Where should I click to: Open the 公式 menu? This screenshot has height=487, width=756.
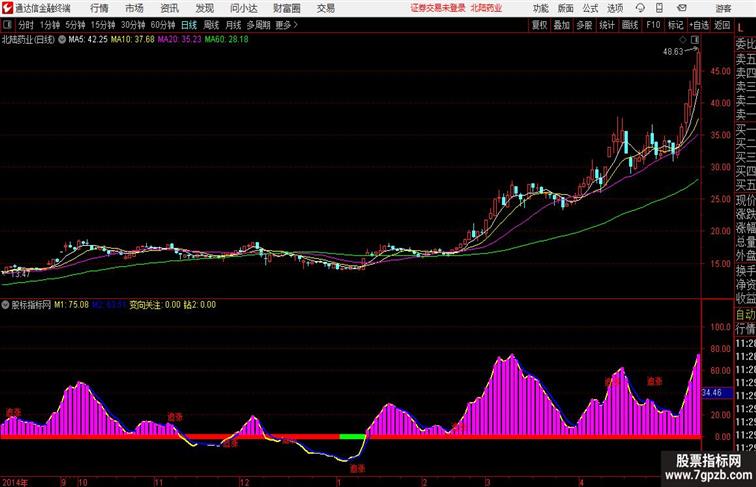590,8
